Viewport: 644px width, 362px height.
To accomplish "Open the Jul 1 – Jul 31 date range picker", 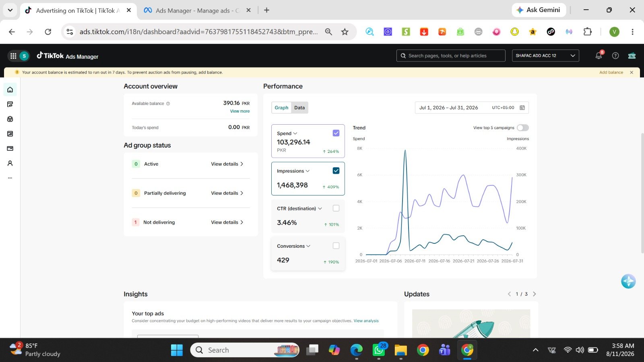I will 472,107.
